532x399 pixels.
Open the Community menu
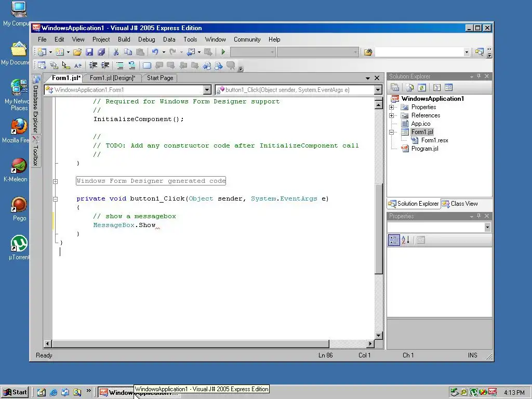247,39
